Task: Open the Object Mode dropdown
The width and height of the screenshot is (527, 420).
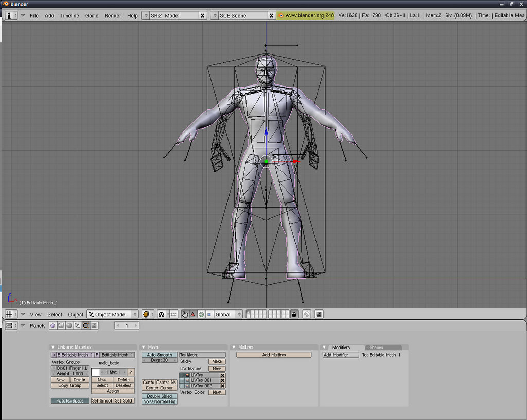Action: pos(113,314)
